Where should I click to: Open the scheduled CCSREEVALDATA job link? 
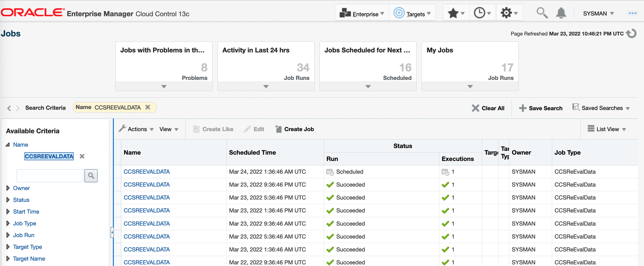tap(146, 172)
